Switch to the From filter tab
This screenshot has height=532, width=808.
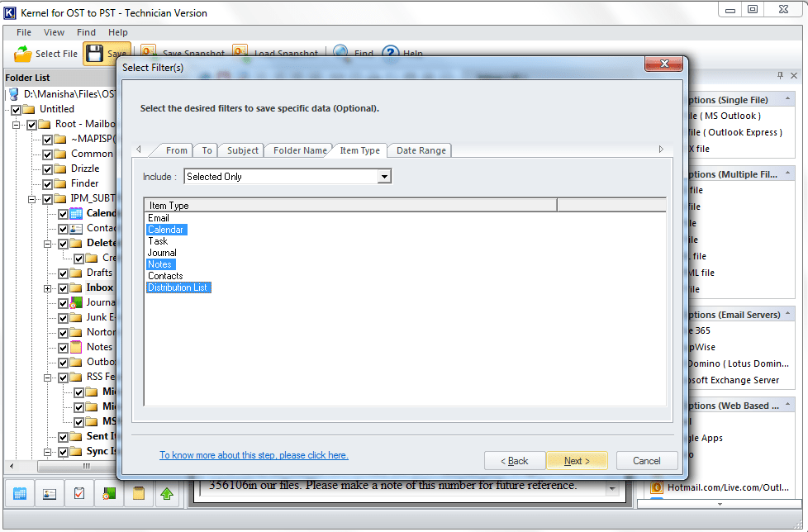pos(176,150)
